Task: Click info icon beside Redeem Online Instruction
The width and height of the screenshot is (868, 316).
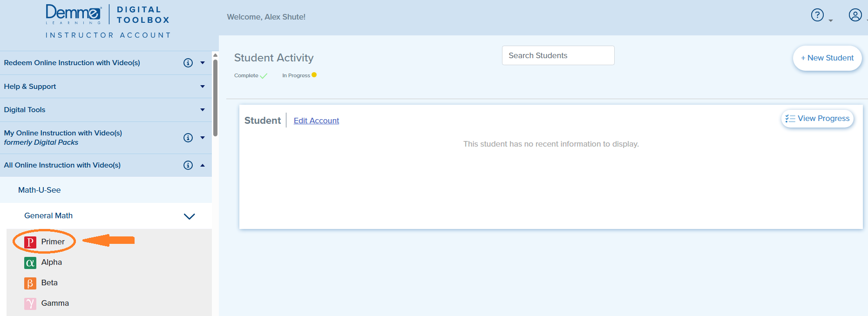Action: click(x=188, y=63)
